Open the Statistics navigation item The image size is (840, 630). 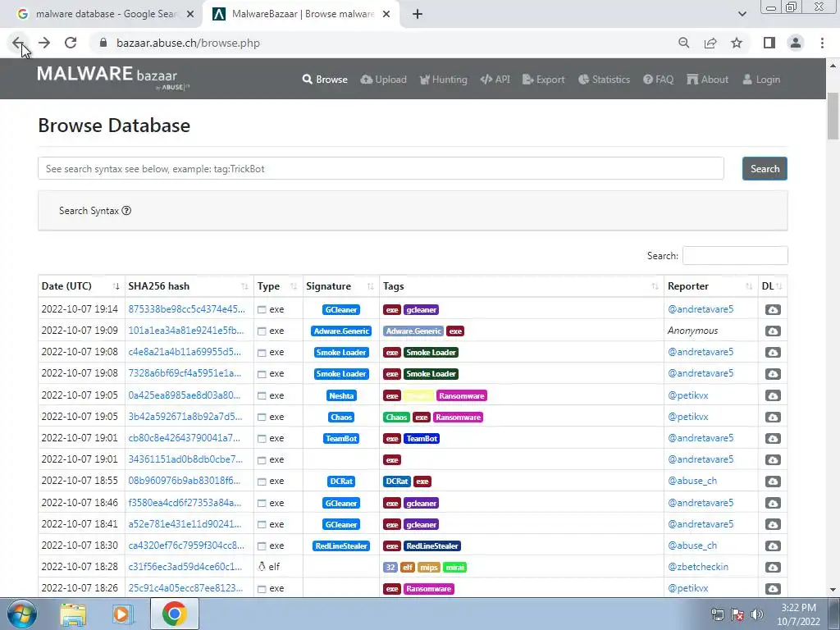pos(605,80)
